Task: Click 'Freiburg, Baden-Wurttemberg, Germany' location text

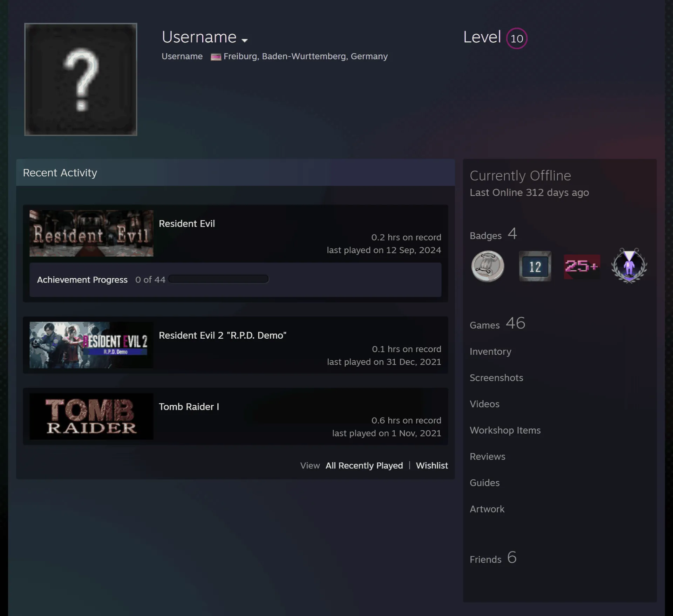Action: pyautogui.click(x=306, y=56)
